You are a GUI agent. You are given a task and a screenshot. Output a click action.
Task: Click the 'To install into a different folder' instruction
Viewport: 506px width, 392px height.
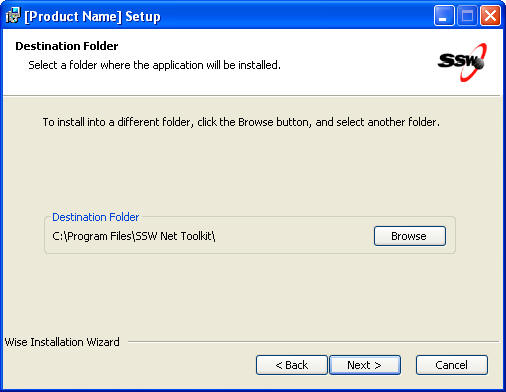pos(241,122)
